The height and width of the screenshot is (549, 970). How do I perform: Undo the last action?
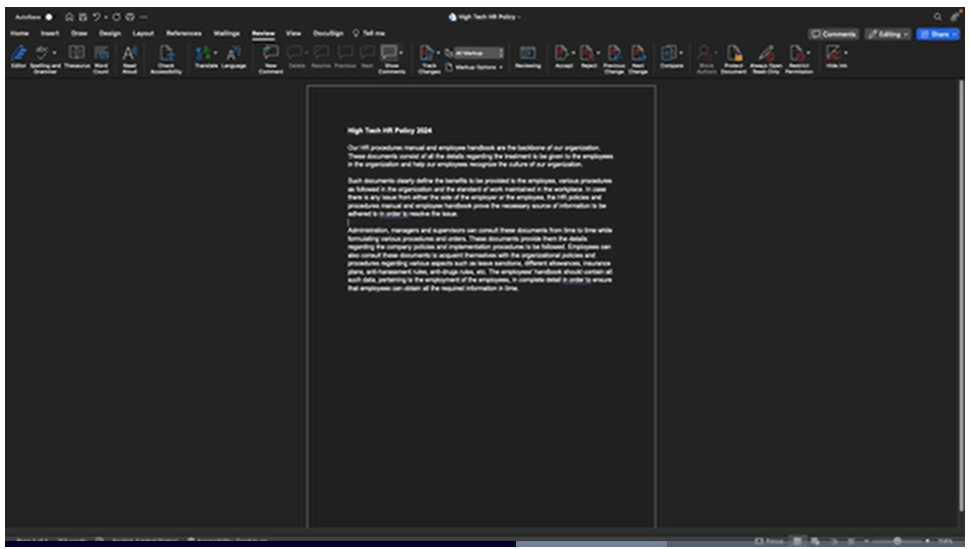point(97,17)
